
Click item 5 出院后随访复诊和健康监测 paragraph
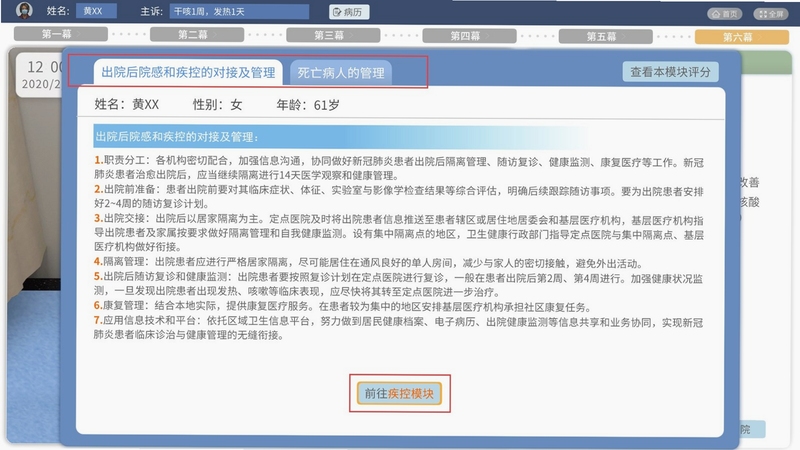(398, 285)
